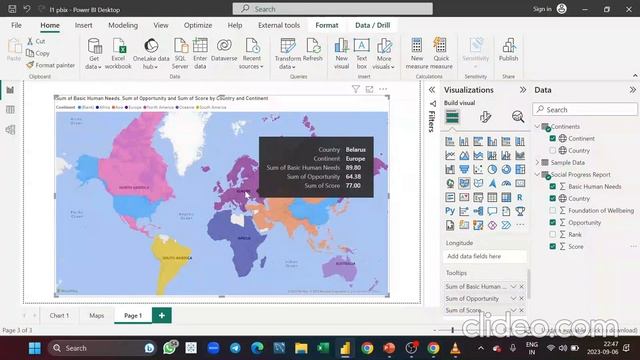Uncheck Country under Social Progress Report
The width and height of the screenshot is (640, 360).
(x=553, y=198)
